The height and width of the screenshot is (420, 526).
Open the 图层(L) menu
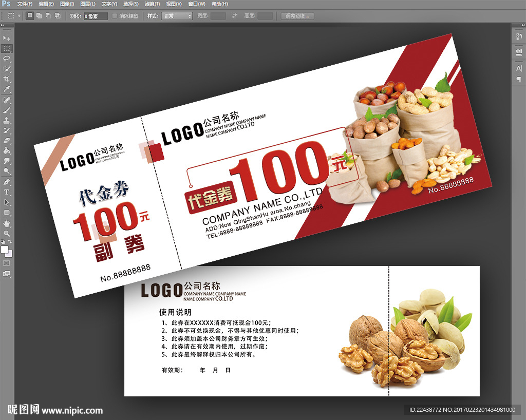(87, 4)
